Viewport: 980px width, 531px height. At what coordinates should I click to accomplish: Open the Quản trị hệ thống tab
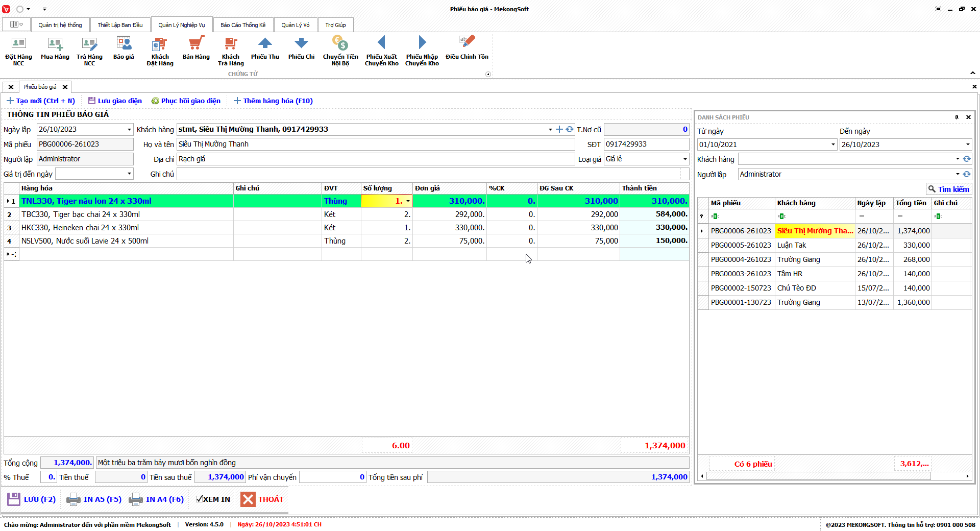point(60,25)
